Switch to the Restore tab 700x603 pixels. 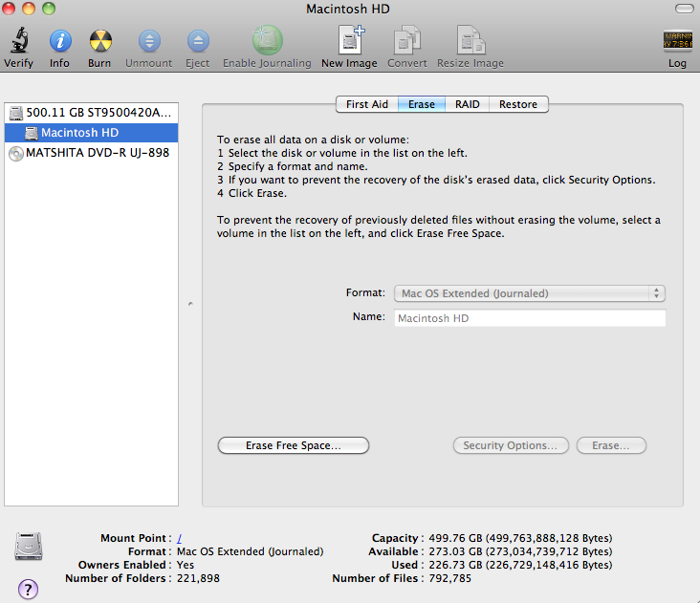tap(518, 104)
